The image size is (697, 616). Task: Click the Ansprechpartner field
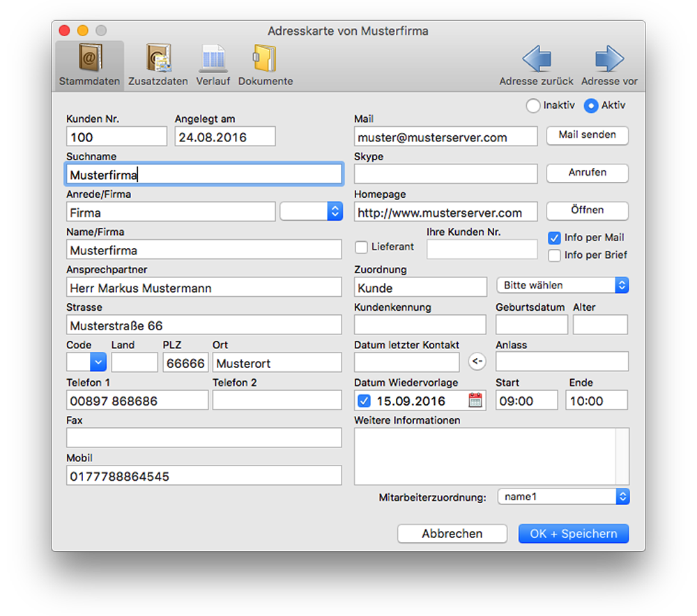click(x=204, y=288)
